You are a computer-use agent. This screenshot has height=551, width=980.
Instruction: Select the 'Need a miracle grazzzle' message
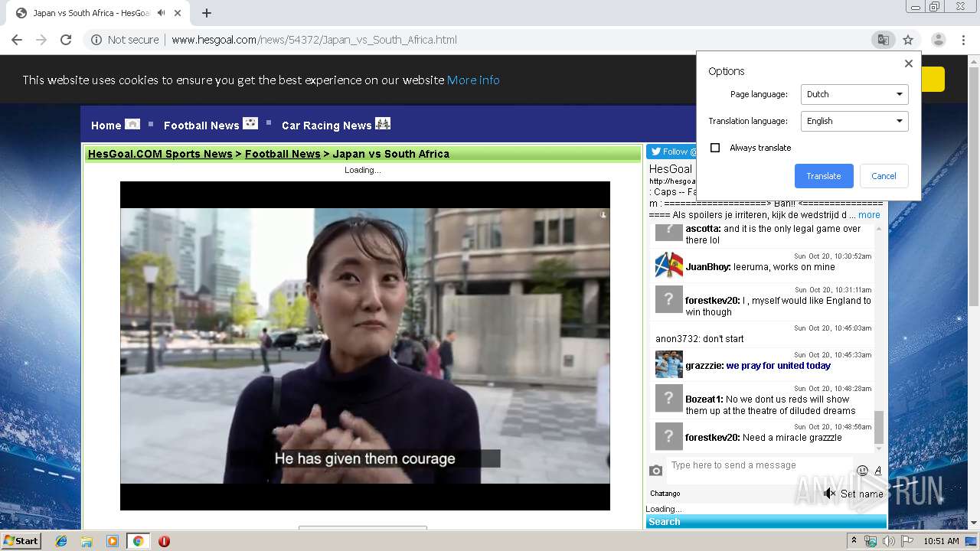tap(792, 438)
